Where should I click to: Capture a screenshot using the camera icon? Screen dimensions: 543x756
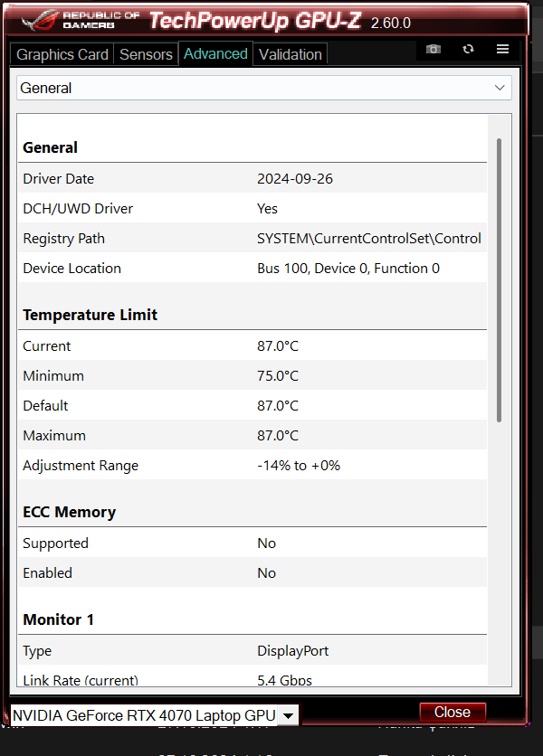[433, 50]
